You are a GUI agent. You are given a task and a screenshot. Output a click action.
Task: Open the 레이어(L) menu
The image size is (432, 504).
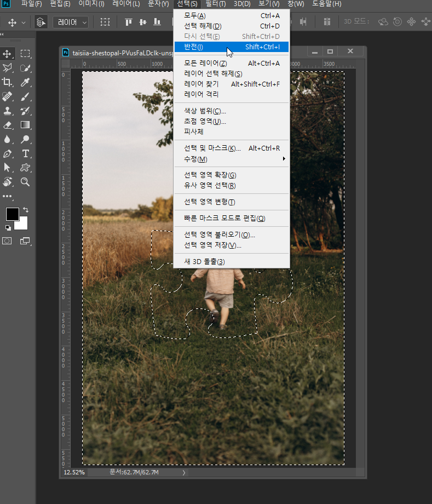(126, 4)
